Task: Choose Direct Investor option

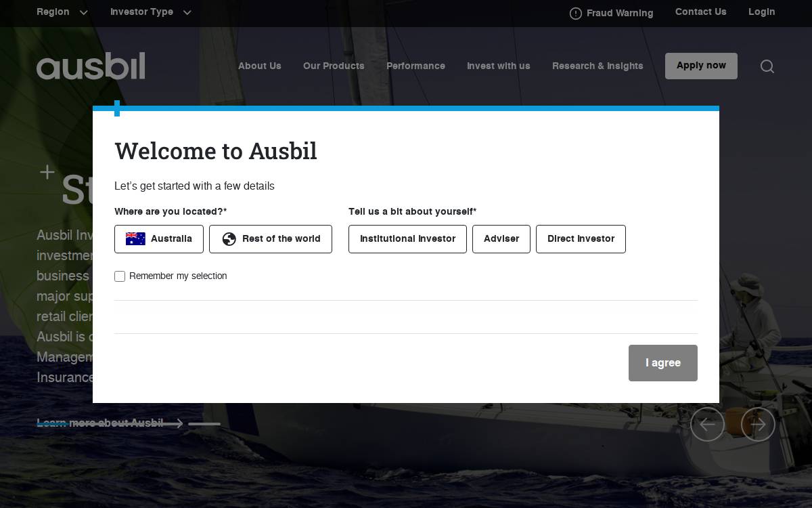Action: (581, 239)
